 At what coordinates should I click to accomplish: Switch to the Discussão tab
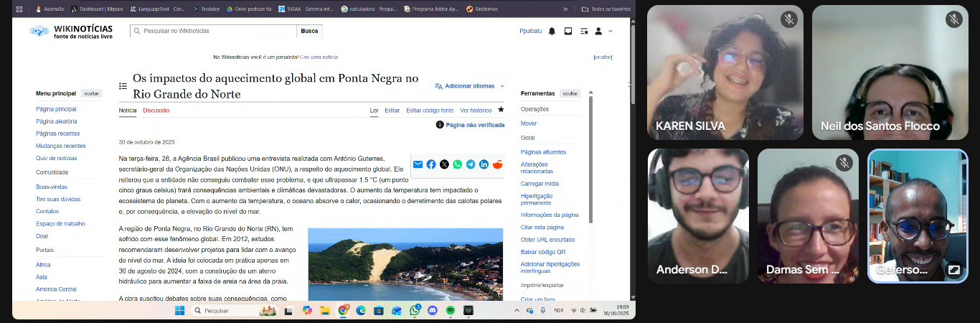tap(156, 111)
